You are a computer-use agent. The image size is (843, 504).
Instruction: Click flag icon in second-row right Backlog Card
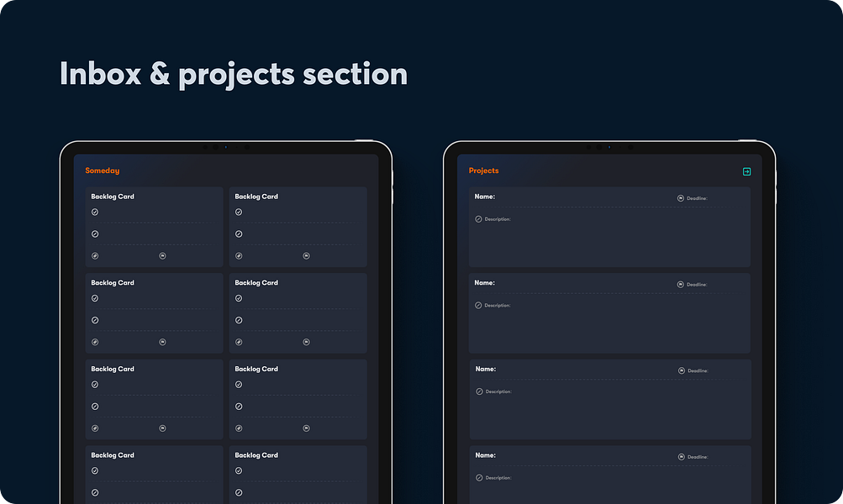(307, 342)
